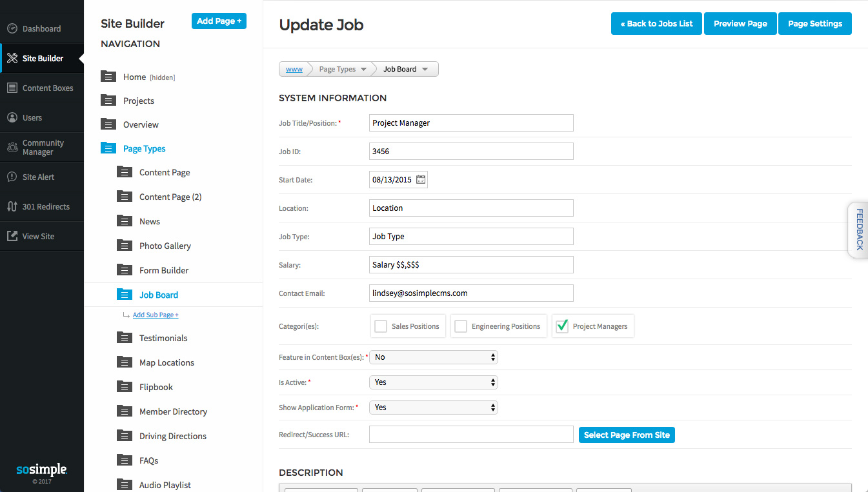This screenshot has width=868, height=492.
Task: Click the Dashboard gauge icon in sidebar
Action: tap(12, 29)
